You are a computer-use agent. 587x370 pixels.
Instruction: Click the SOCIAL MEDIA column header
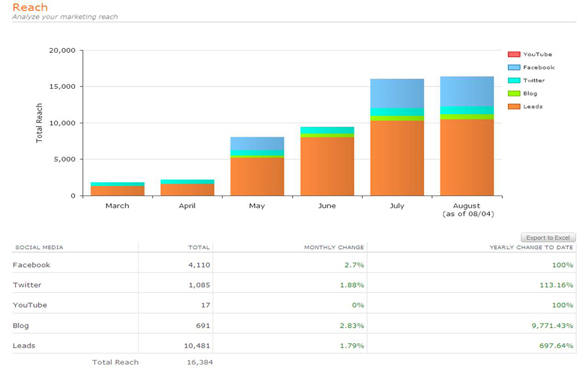click(39, 248)
